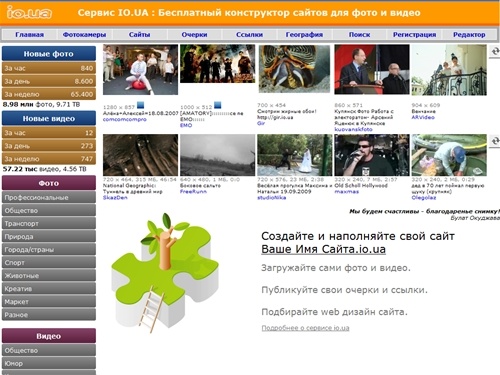The height and width of the screenshot is (375, 500).
Task: Click Ваше Имя Сайта.io.ua link
Action: tap(323, 249)
